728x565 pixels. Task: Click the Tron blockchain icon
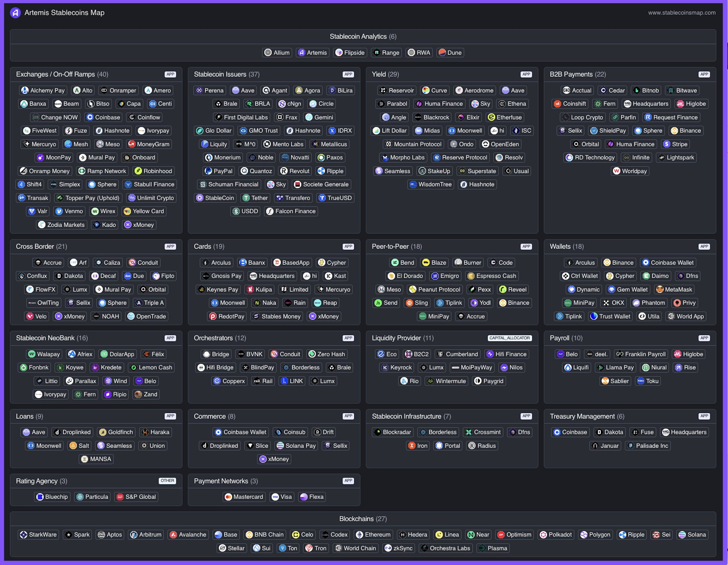pyautogui.click(x=309, y=548)
